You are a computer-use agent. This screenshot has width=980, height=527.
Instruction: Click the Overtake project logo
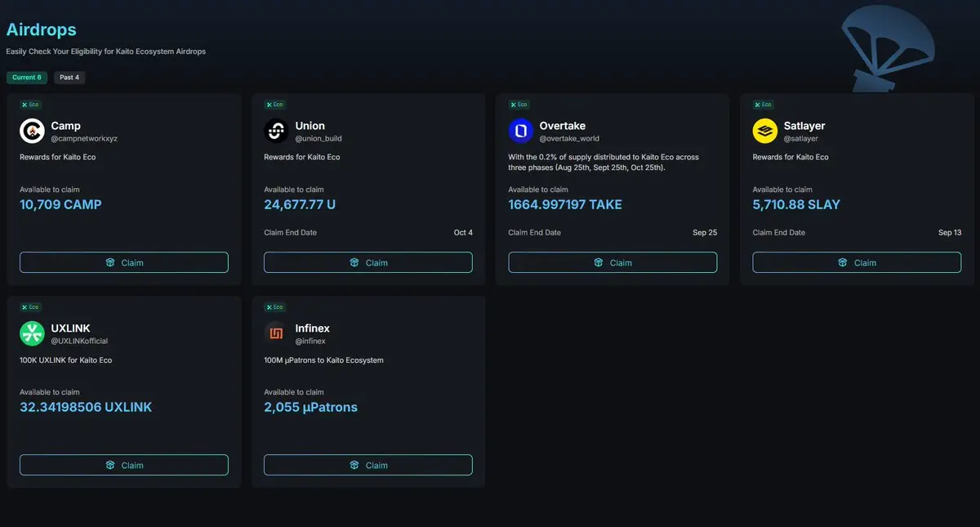[x=520, y=131]
